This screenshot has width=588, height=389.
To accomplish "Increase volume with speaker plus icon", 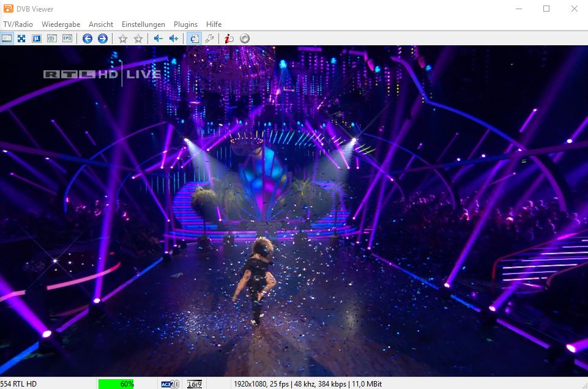I will [174, 39].
